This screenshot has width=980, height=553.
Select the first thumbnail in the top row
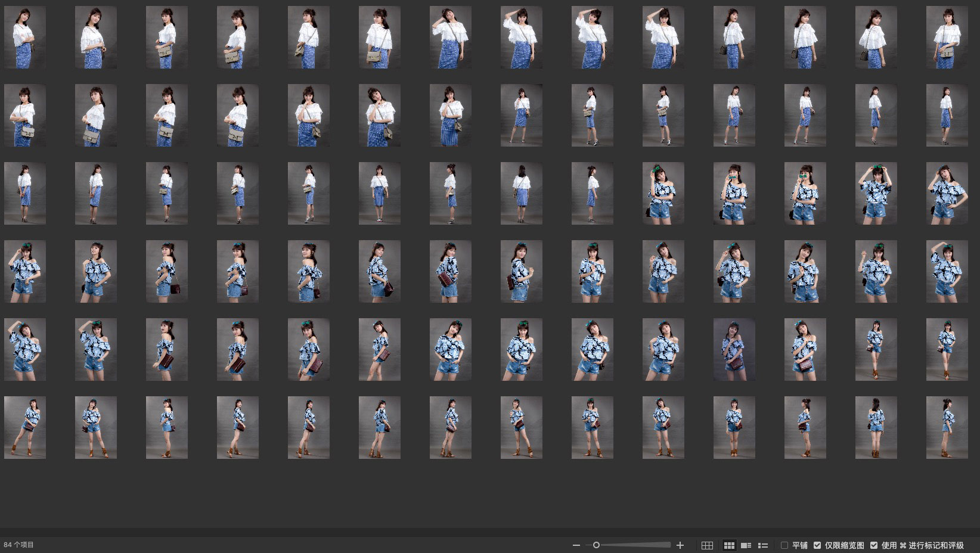click(25, 38)
